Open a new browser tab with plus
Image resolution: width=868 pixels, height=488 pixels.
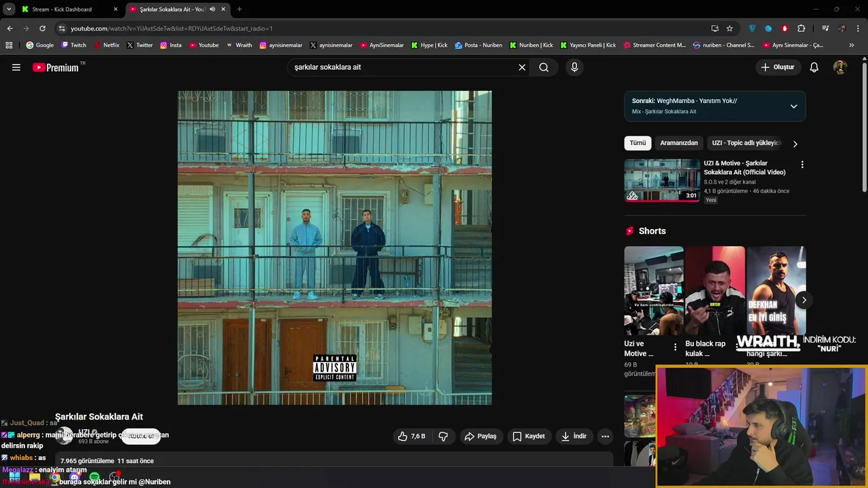tap(239, 9)
